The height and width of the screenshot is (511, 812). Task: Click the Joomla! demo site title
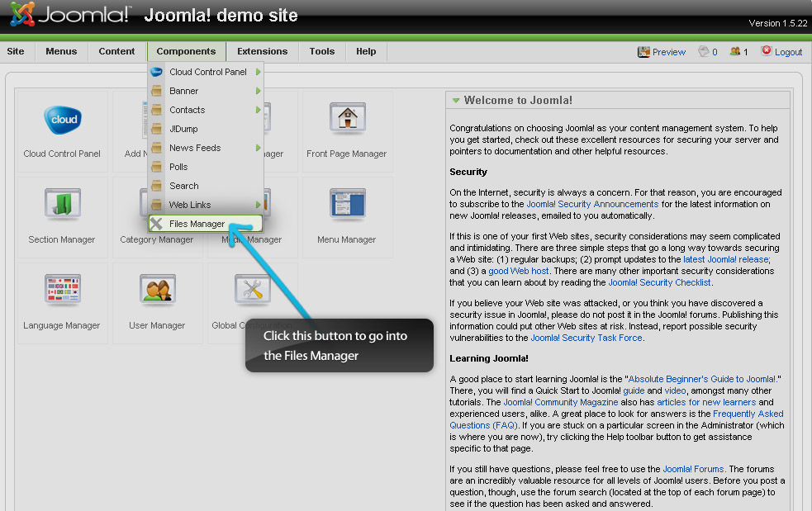221,16
